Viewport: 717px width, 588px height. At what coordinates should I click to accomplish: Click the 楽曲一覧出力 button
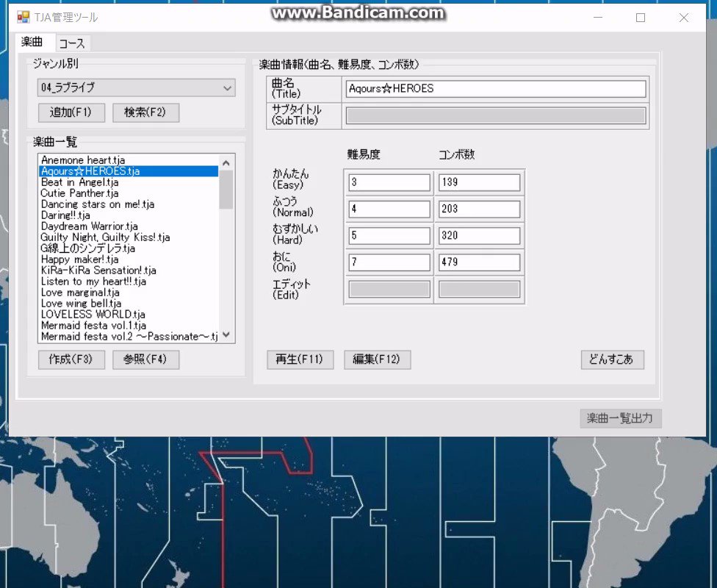click(621, 418)
